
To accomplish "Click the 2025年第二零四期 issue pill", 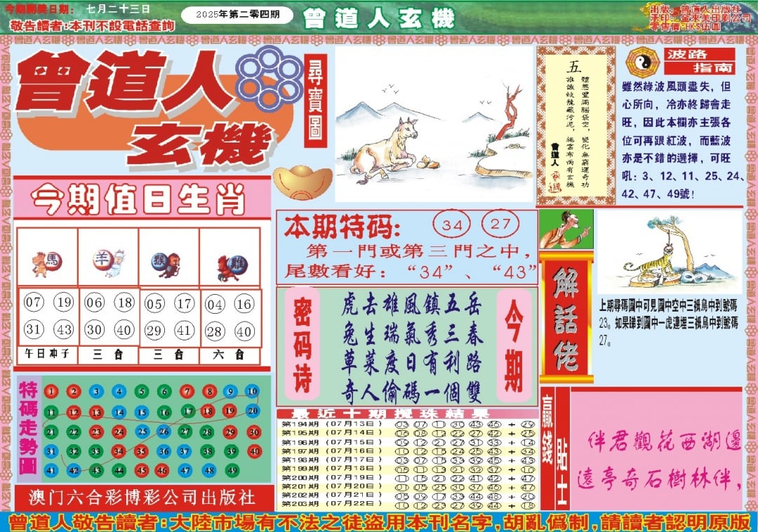I will tap(237, 15).
